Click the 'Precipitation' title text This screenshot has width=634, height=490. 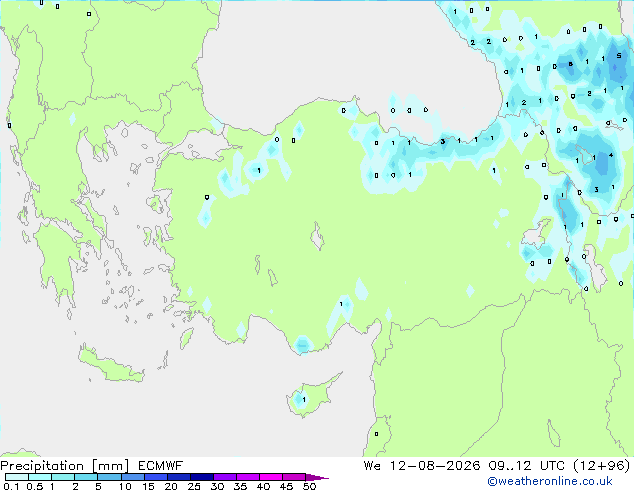tap(42, 466)
